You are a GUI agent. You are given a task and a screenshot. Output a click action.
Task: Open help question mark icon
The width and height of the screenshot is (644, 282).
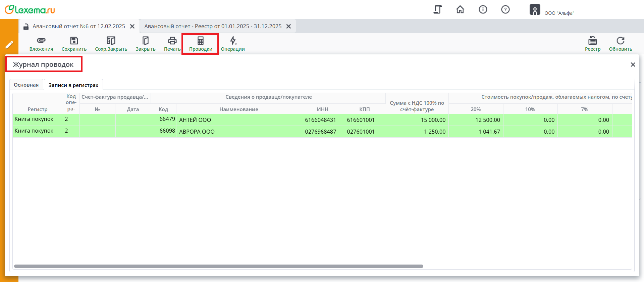[x=505, y=9]
